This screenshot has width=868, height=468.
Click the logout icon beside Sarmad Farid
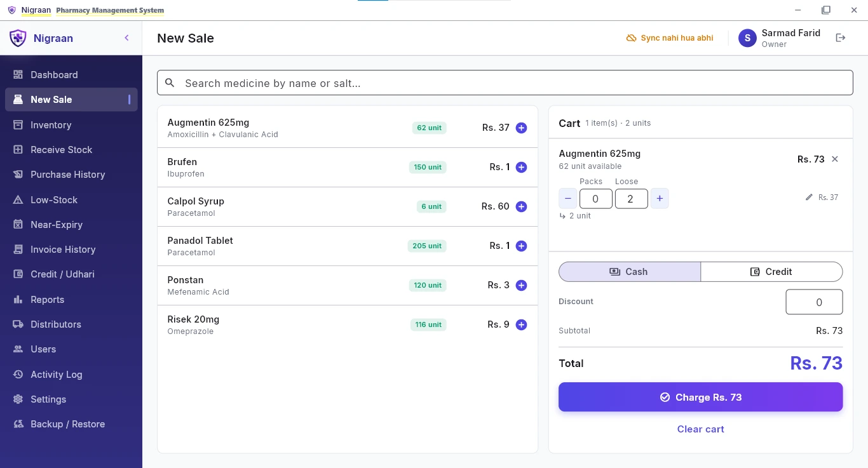tap(841, 38)
